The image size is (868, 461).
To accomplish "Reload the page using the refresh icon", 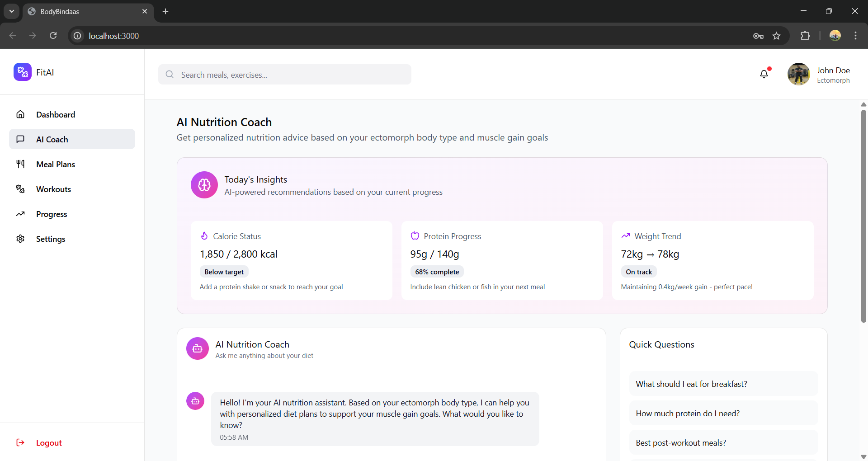I will 53,36.
